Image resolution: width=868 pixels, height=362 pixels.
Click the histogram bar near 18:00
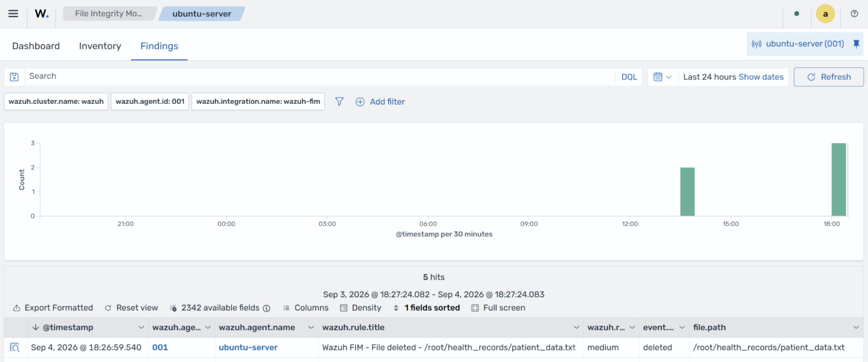(x=838, y=179)
